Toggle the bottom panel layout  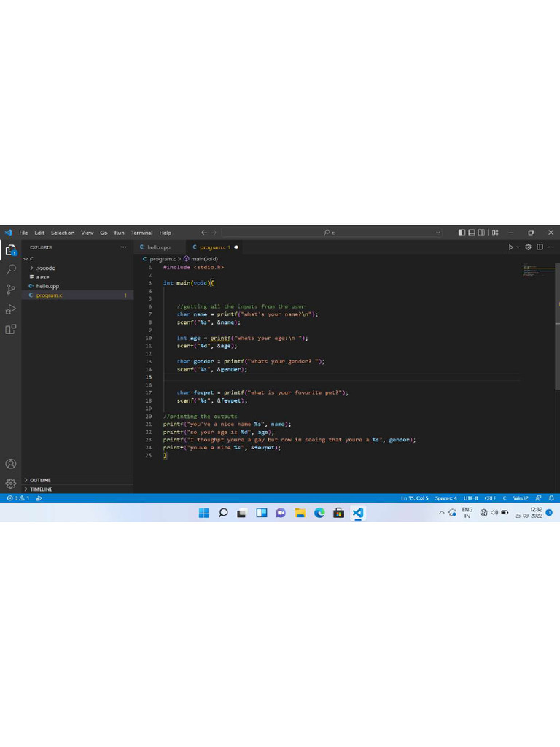pos(472,233)
